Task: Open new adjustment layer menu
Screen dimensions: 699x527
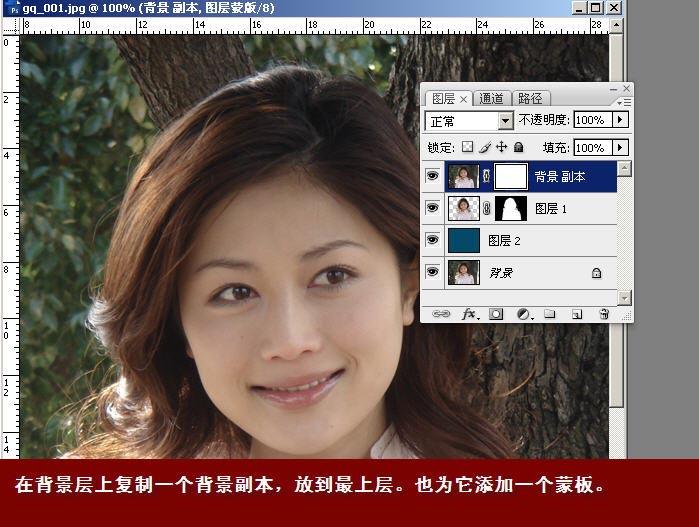Action: pyautogui.click(x=523, y=314)
